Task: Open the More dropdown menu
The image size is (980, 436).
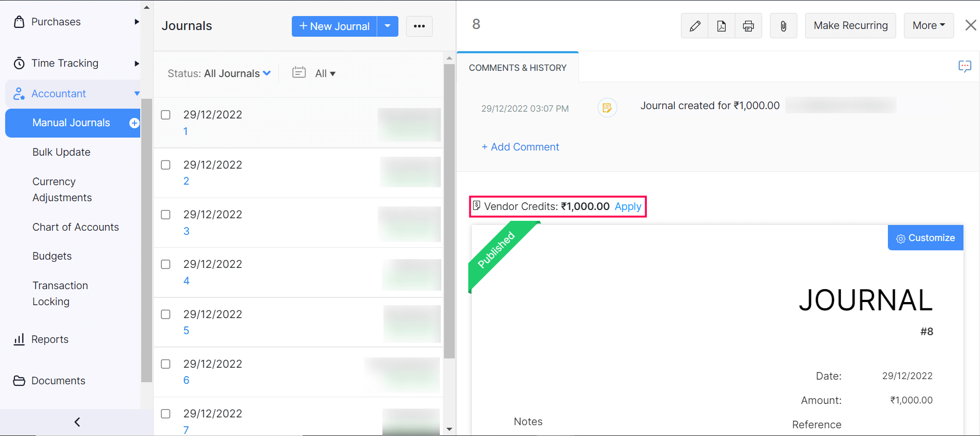Action: tap(928, 26)
